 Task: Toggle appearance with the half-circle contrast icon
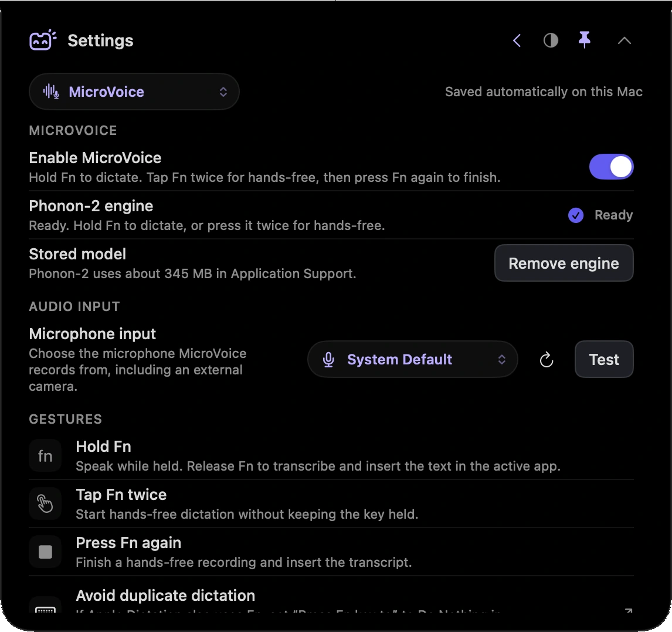tap(551, 40)
